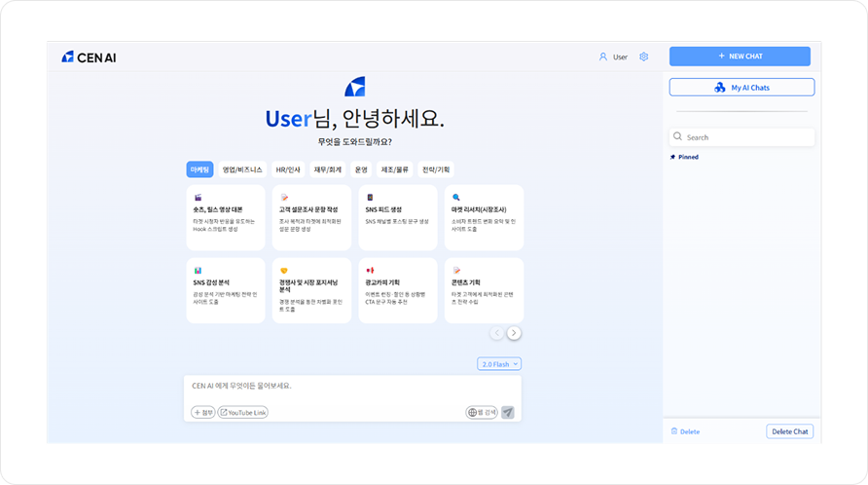
Task: Expand the 2.0 Flash model dropdown
Action: [x=499, y=364]
